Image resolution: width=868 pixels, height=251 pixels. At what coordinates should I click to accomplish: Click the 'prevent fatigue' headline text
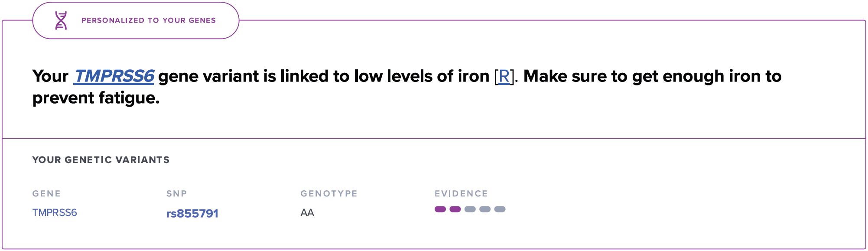click(x=96, y=98)
